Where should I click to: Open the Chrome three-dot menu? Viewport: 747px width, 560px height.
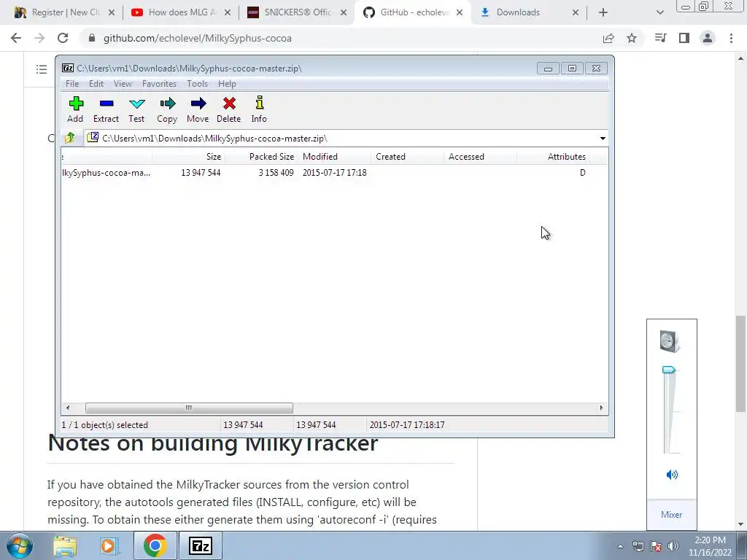731,38
